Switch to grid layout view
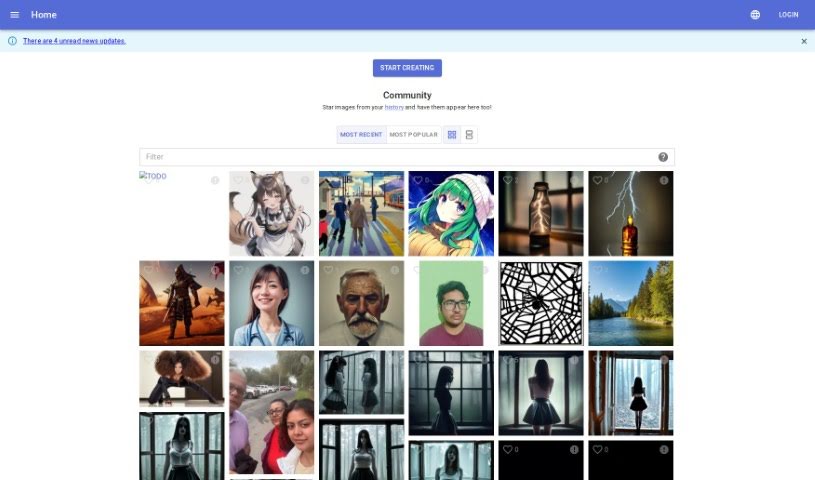 tap(452, 135)
